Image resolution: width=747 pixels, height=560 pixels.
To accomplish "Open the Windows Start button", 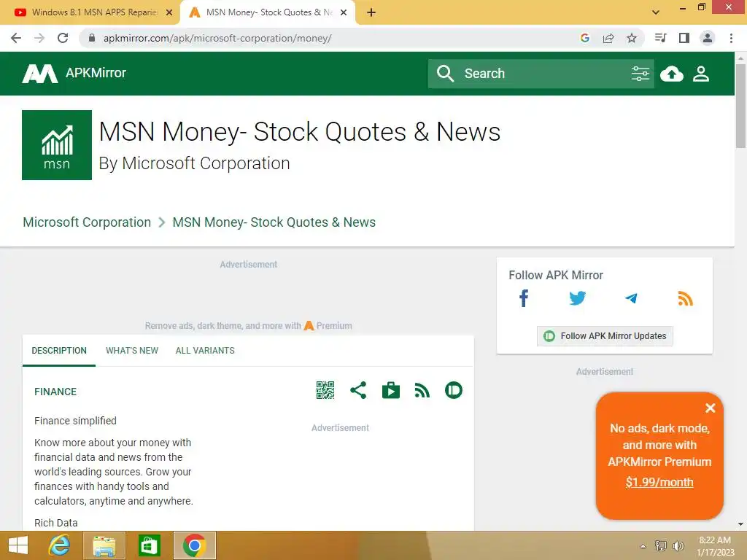I will [x=18, y=545].
